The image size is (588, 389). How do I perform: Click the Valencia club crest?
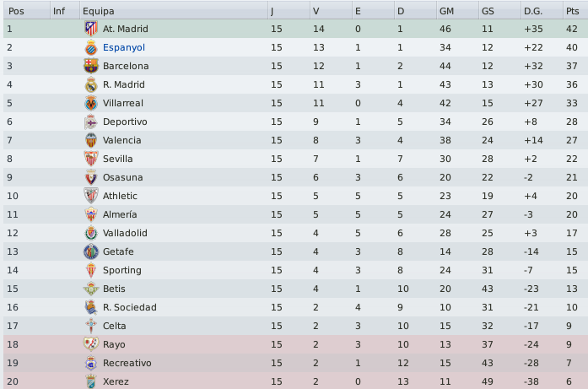(x=91, y=140)
